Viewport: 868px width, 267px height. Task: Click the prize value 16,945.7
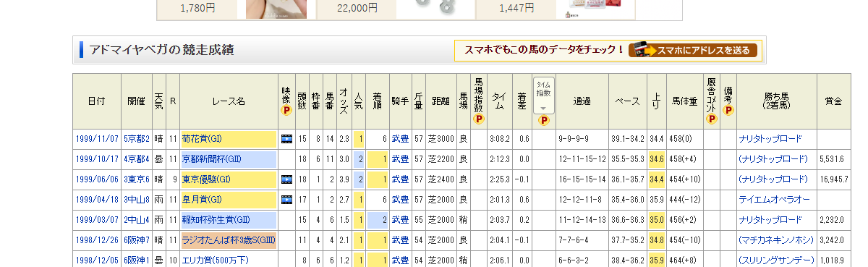pyautogui.click(x=834, y=179)
